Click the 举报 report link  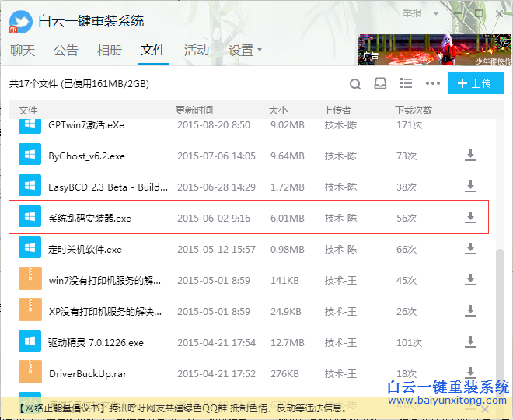[x=412, y=13]
